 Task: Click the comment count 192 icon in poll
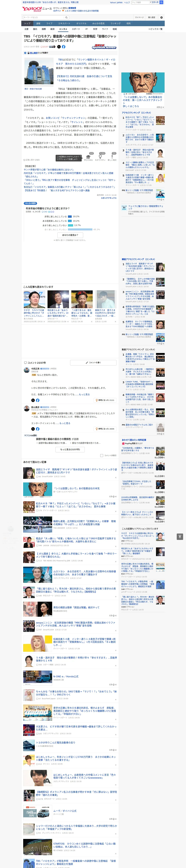pos(45,212)
